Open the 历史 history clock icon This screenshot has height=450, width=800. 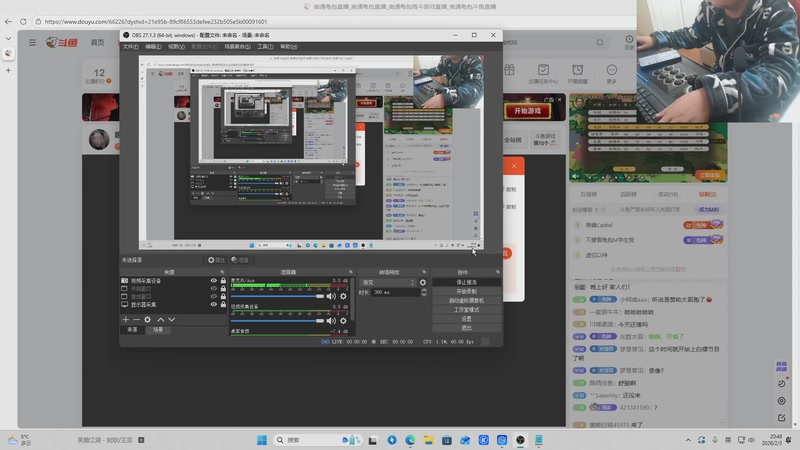point(629,42)
